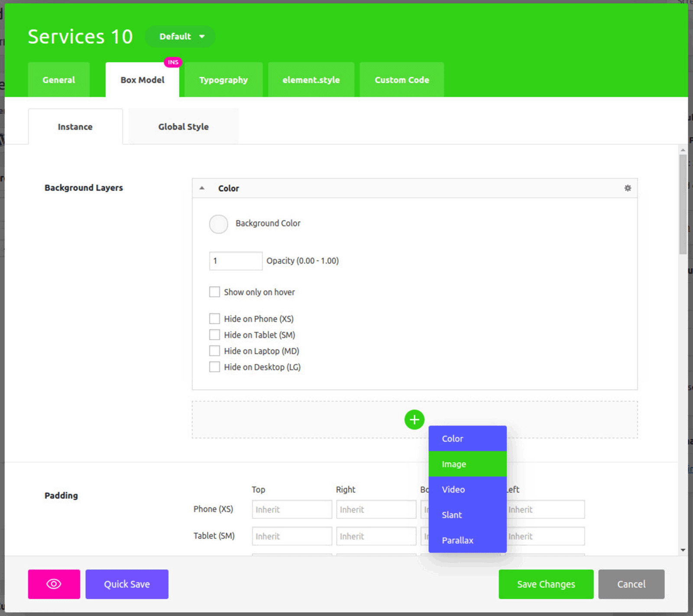The height and width of the screenshot is (616, 693).
Task: Click Tablet (SM) Left padding field
Action: tap(545, 536)
